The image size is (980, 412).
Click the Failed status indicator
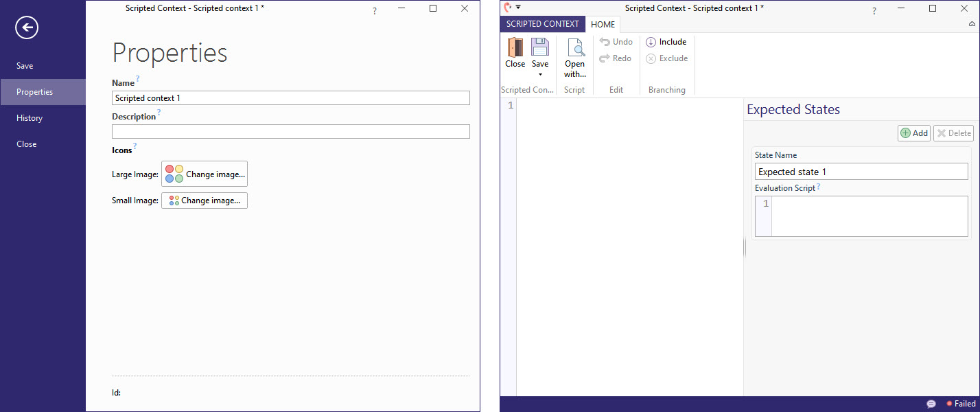click(x=961, y=404)
